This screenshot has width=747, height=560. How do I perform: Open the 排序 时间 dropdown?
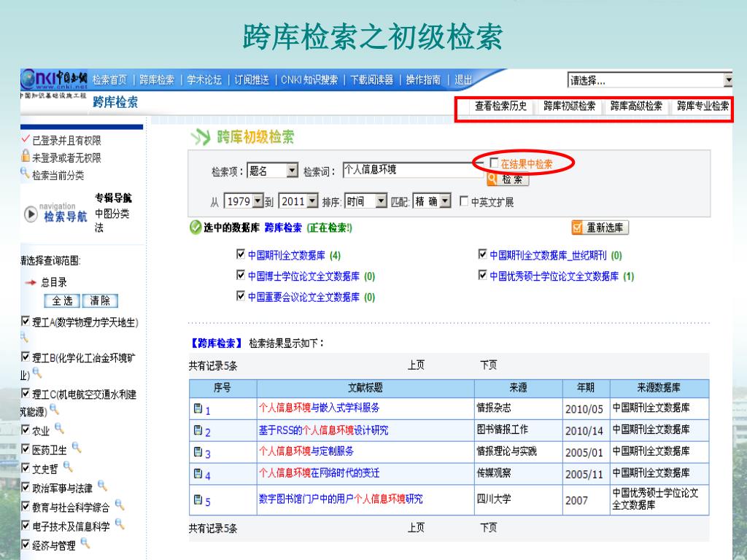tap(380, 202)
